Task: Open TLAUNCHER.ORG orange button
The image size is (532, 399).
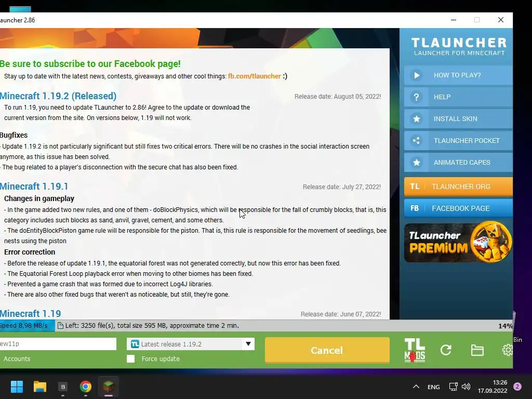Action: 458,187
